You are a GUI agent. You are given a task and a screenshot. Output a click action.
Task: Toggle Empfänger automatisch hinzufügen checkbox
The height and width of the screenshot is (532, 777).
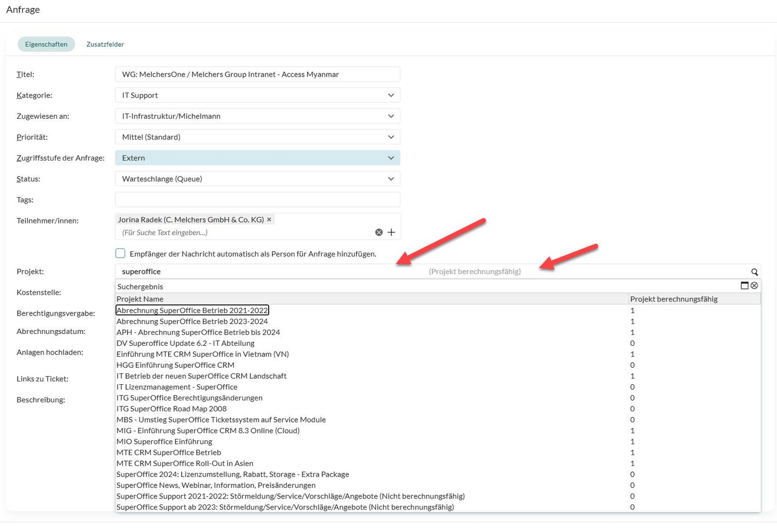(120, 253)
